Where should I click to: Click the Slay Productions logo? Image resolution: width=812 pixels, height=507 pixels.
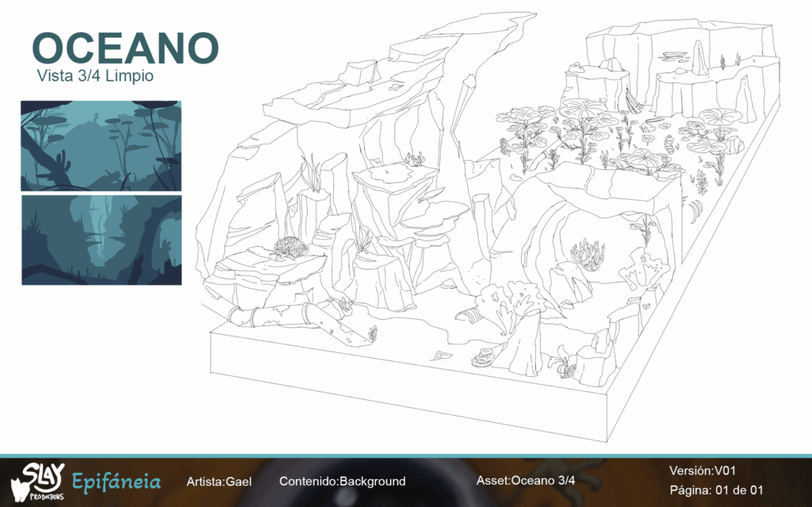(37, 482)
